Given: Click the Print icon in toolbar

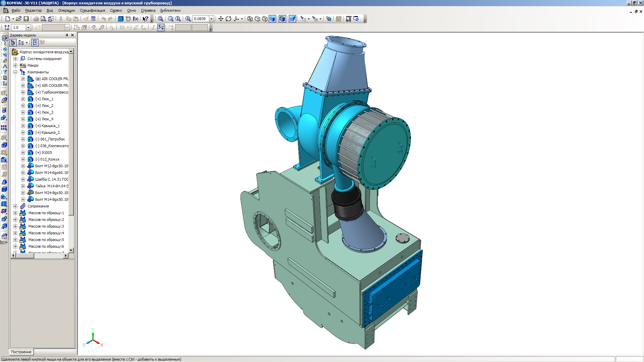Looking at the screenshot, I should 36,19.
